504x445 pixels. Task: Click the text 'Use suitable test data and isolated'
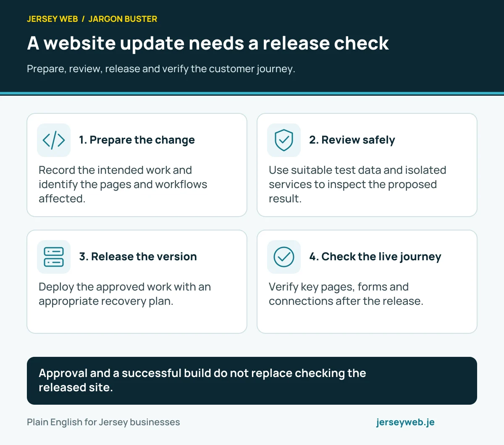[357, 170]
